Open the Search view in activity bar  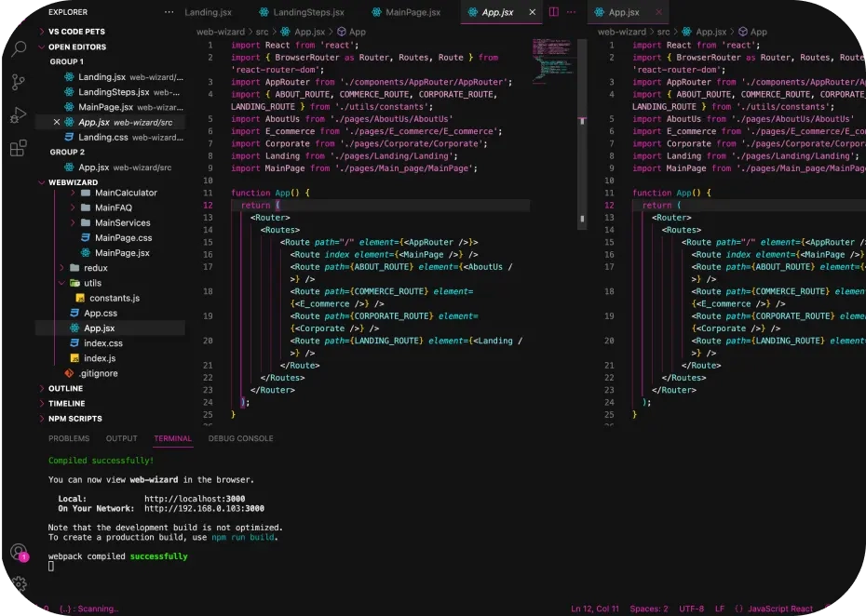pyautogui.click(x=18, y=48)
